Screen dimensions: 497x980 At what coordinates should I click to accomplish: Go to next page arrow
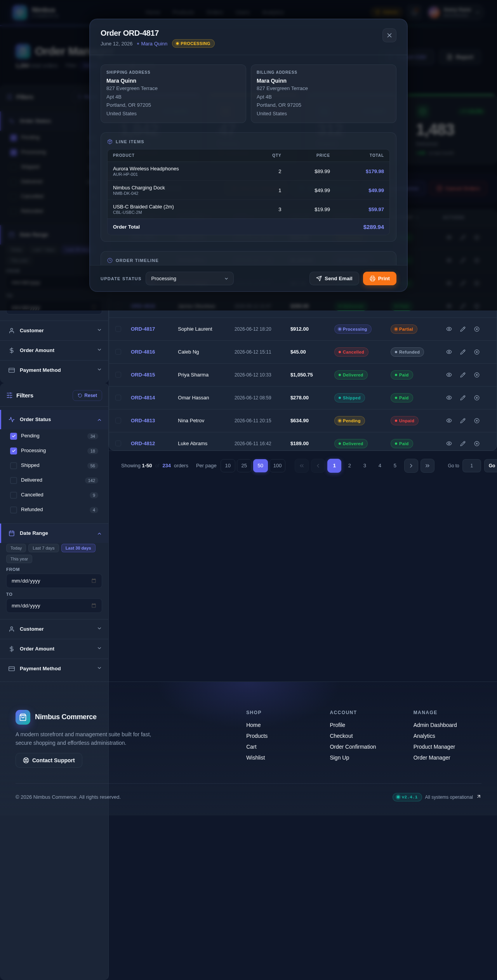[411, 466]
